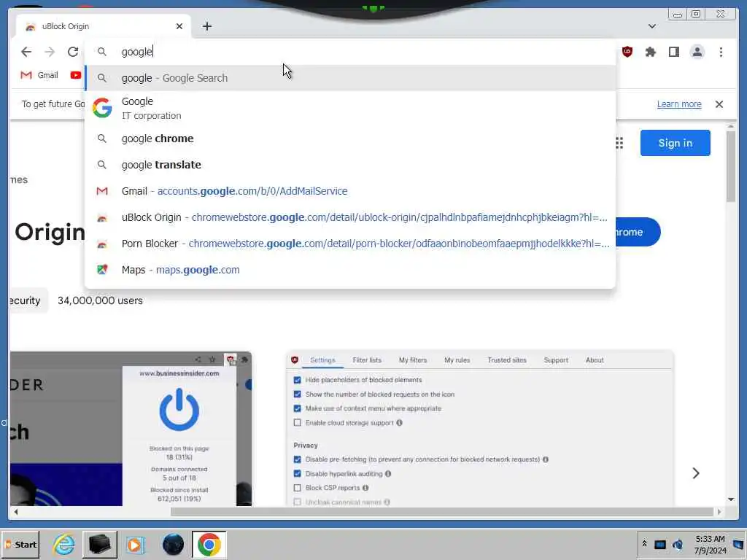Image resolution: width=747 pixels, height=560 pixels.
Task: Click the info icon beside Block CSP reports
Action: pos(365,488)
